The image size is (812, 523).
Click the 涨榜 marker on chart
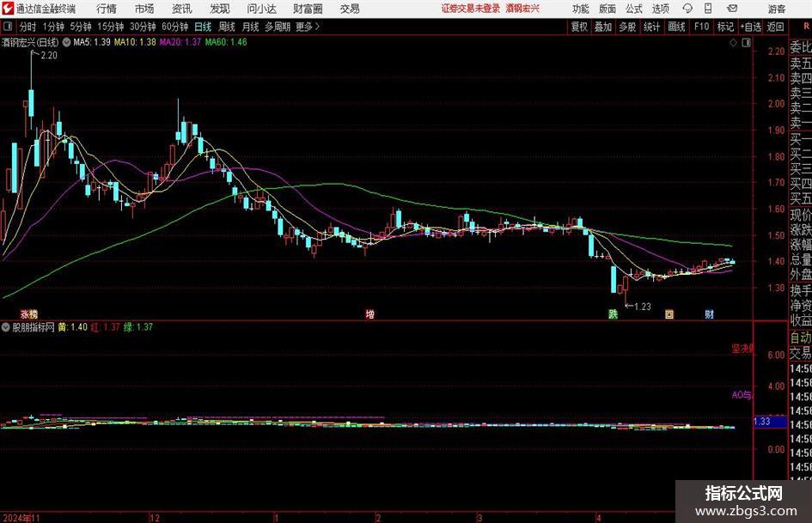(29, 313)
